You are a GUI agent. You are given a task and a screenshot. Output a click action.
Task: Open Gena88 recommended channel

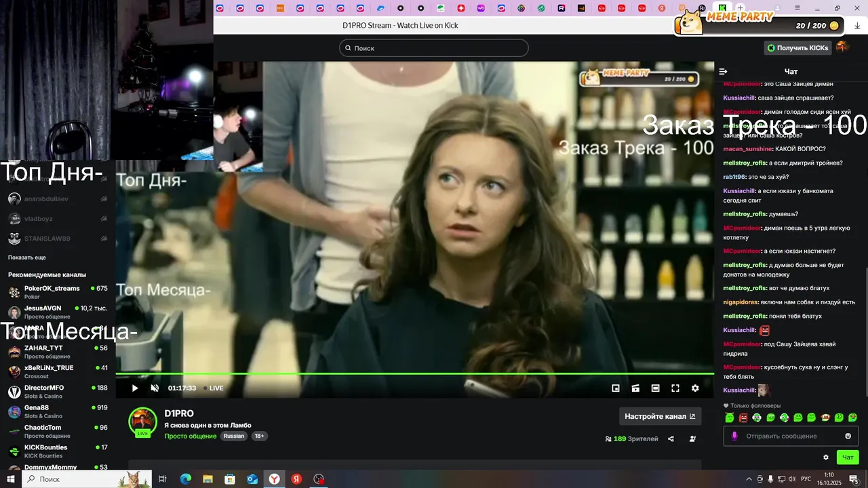[x=58, y=411]
